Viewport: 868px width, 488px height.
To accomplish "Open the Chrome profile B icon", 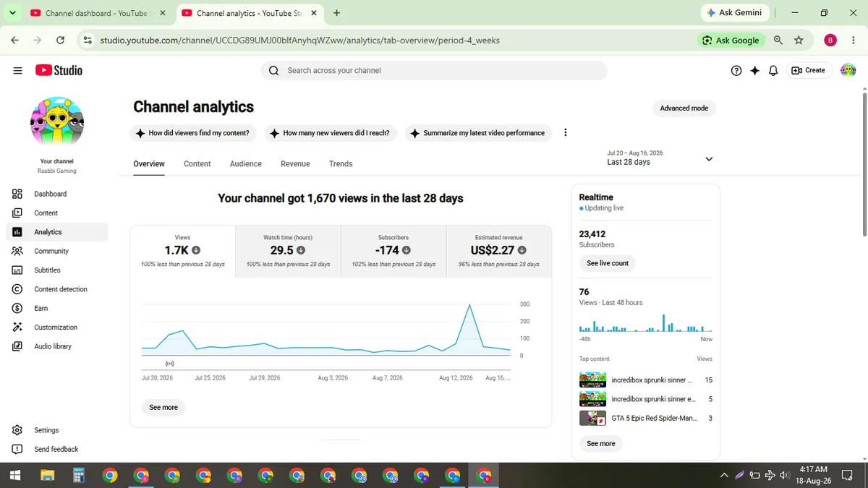I will pyautogui.click(x=830, y=40).
